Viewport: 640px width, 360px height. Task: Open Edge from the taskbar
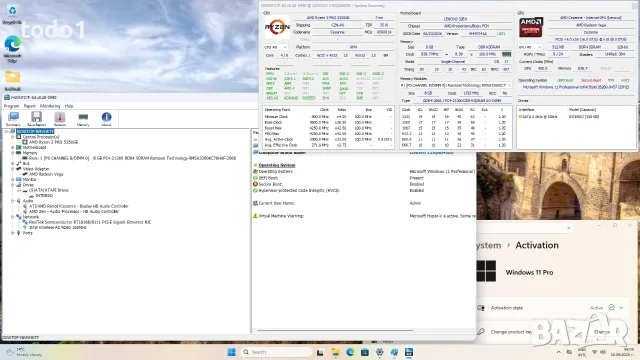pos(350,352)
